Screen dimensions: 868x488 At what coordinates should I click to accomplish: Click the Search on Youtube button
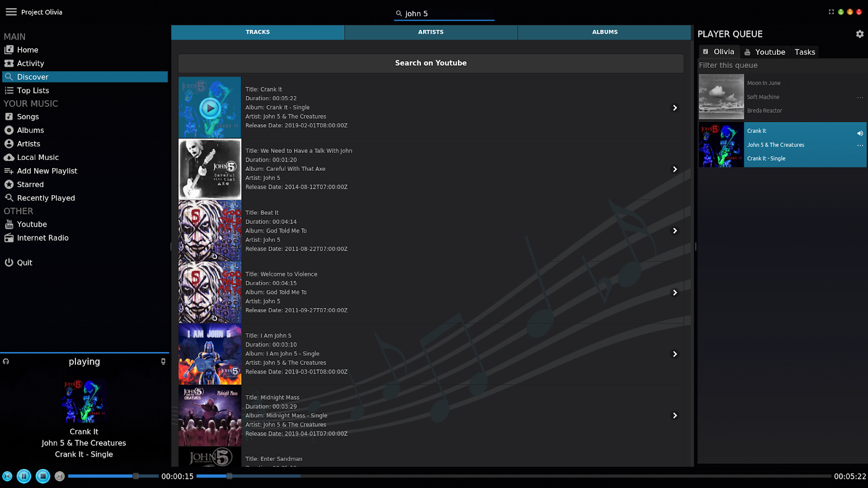point(431,63)
